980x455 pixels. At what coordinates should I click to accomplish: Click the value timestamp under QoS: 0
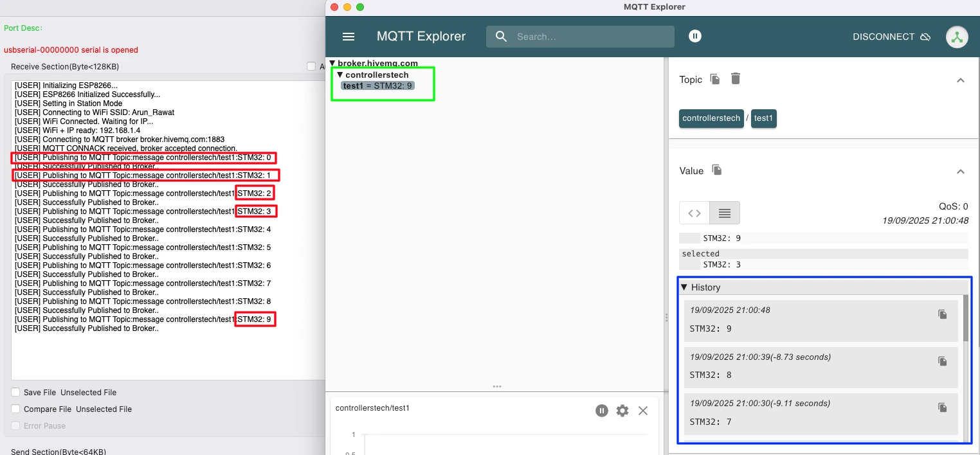coord(925,220)
